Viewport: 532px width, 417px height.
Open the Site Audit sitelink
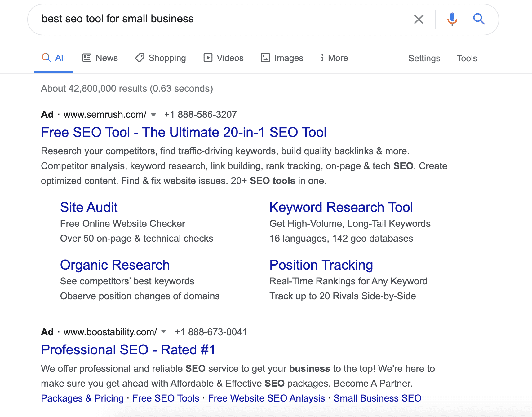pyautogui.click(x=89, y=207)
